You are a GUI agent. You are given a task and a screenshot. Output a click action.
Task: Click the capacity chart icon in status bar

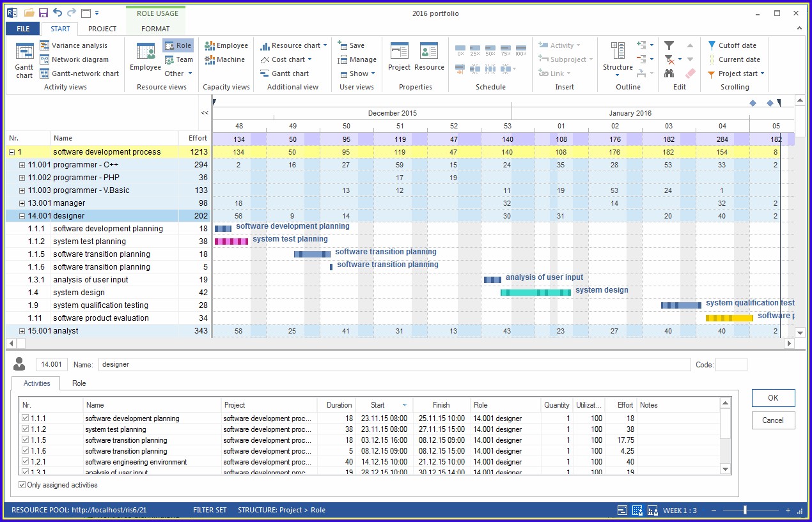pyautogui.click(x=653, y=510)
